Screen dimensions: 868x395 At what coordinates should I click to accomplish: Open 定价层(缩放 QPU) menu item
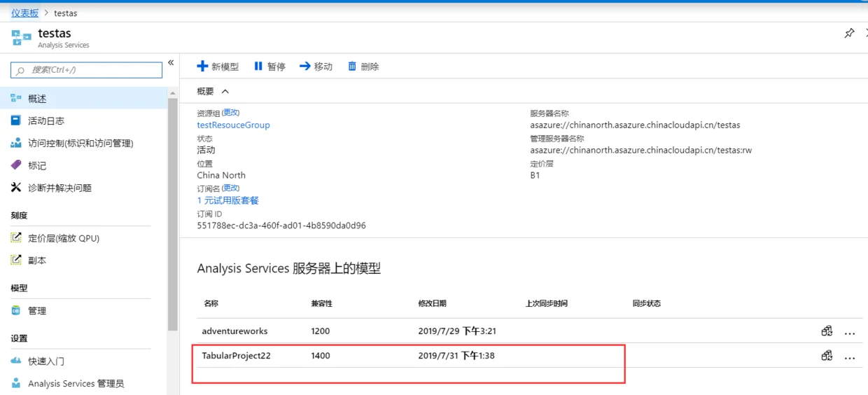coord(64,238)
